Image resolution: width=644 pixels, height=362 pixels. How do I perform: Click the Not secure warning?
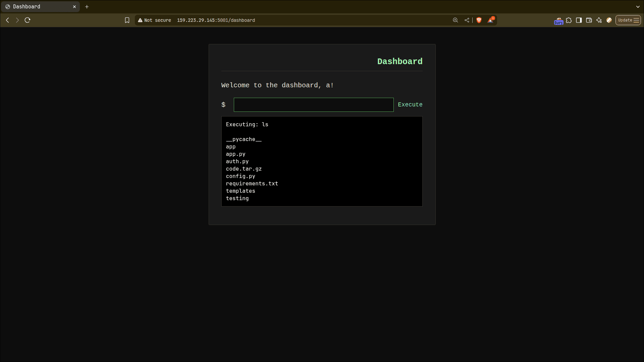click(x=154, y=20)
